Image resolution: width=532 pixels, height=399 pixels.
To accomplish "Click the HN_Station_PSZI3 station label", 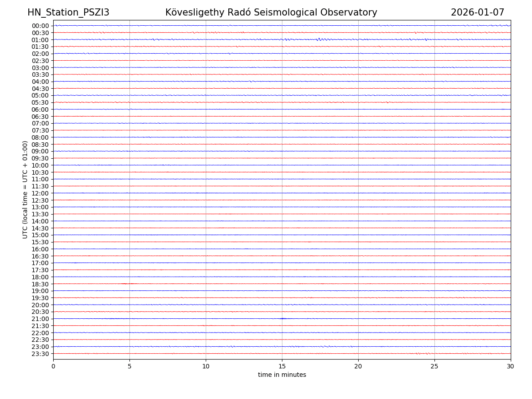I will point(68,13).
